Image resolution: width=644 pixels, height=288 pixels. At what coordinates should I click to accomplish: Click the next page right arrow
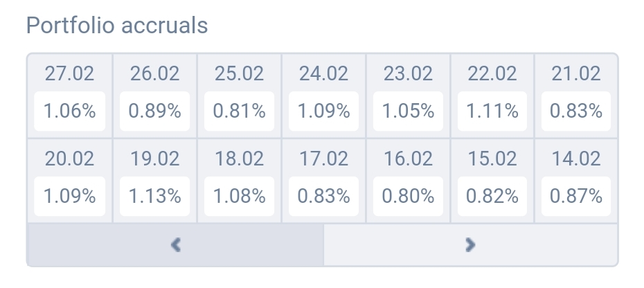(x=470, y=244)
